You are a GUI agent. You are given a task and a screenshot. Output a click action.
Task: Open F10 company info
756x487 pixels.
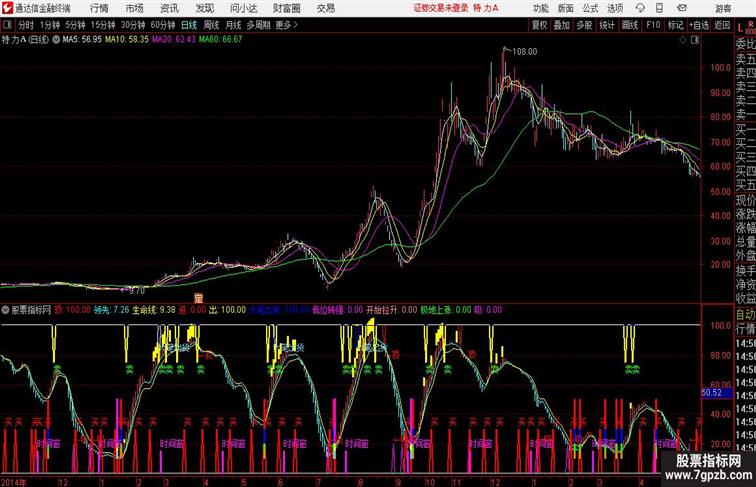[x=653, y=25]
